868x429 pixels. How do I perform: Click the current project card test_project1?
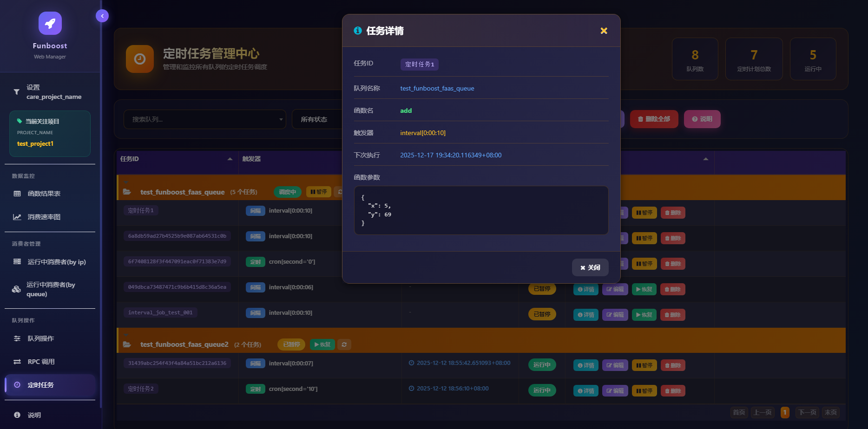coord(50,134)
